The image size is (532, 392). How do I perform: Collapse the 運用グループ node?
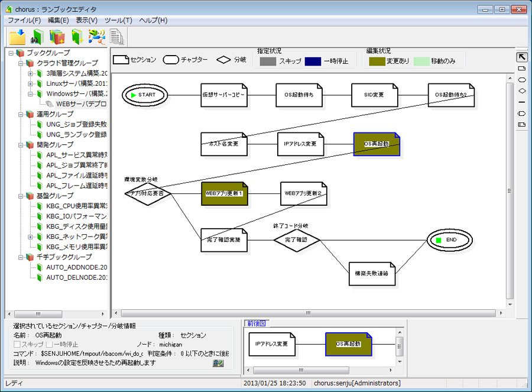[x=21, y=114]
